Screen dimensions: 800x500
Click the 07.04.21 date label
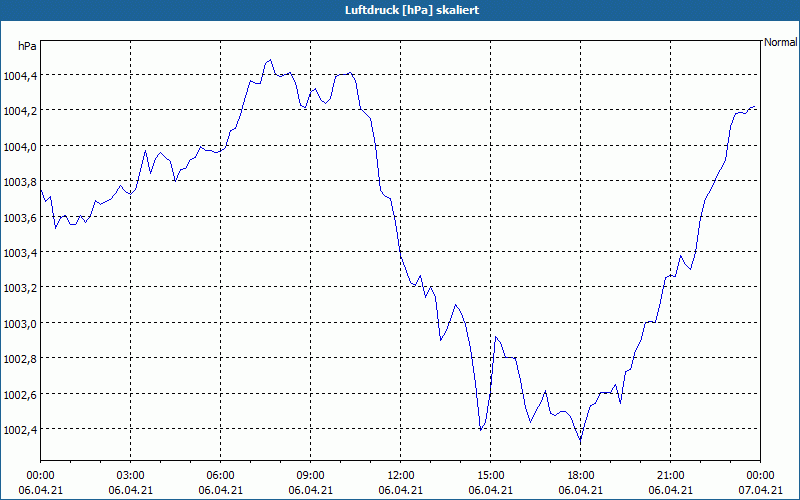coord(760,490)
